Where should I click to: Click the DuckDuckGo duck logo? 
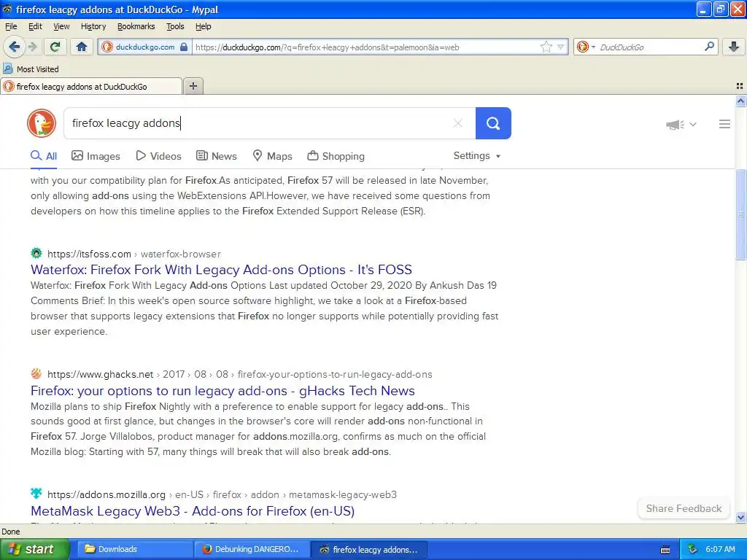tap(42, 123)
